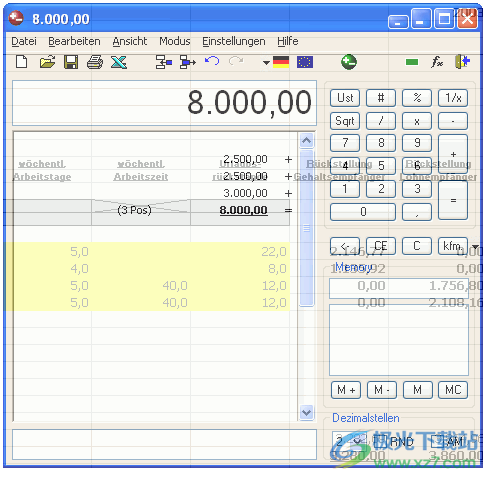
Task: Click the kfm mode button
Action: (453, 246)
